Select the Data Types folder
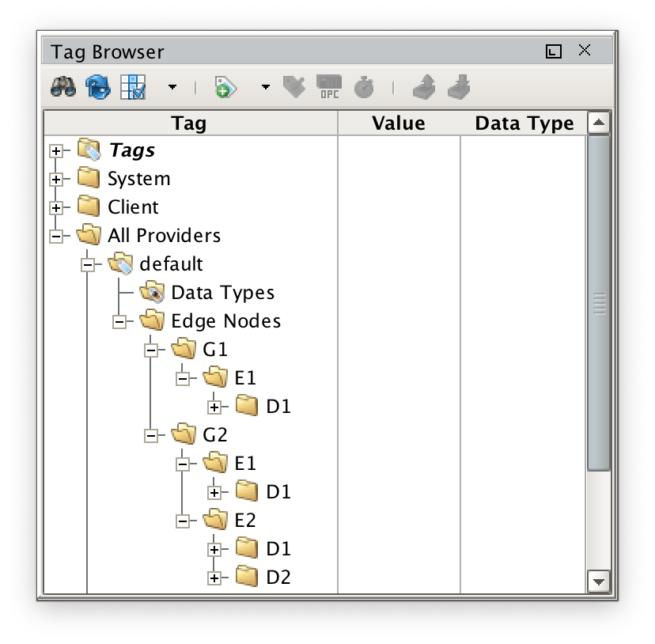 point(221,293)
